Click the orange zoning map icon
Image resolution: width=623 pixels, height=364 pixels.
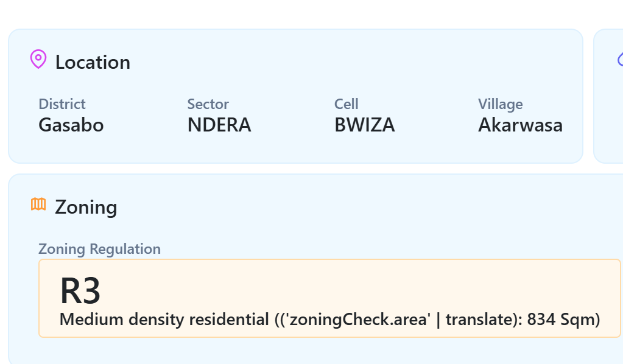click(38, 205)
